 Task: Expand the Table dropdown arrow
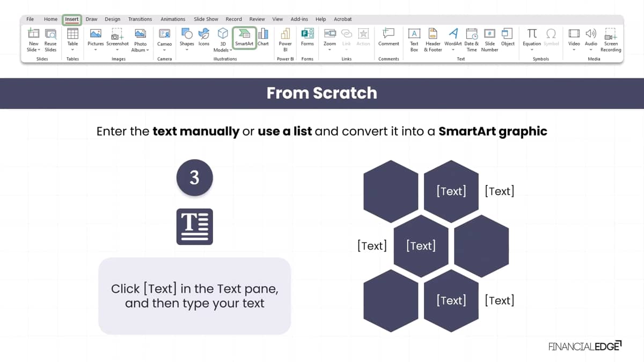[x=72, y=50]
